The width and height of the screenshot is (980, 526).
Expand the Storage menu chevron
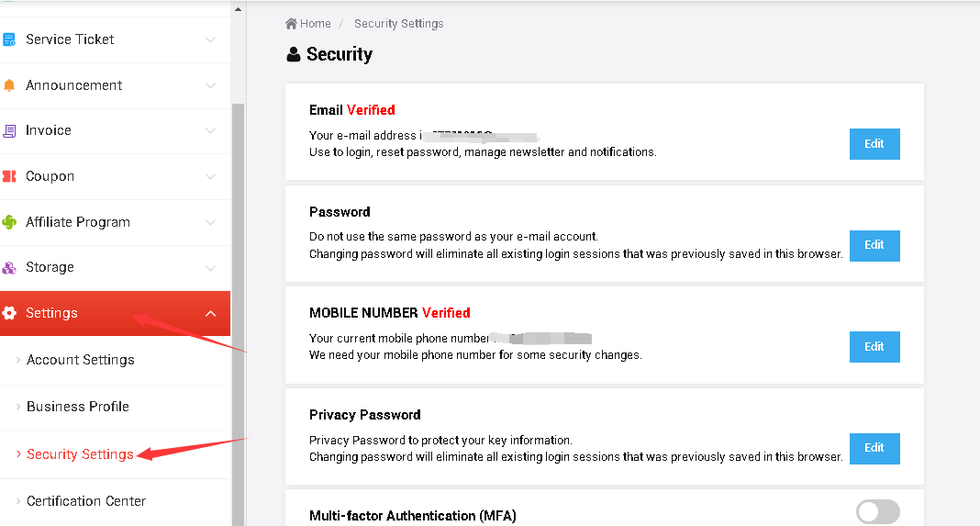pos(211,268)
